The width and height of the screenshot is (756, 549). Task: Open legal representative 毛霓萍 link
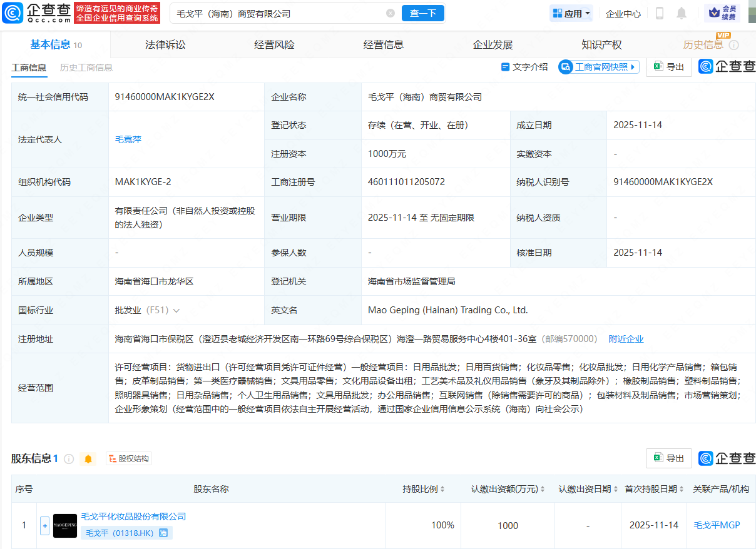[128, 139]
